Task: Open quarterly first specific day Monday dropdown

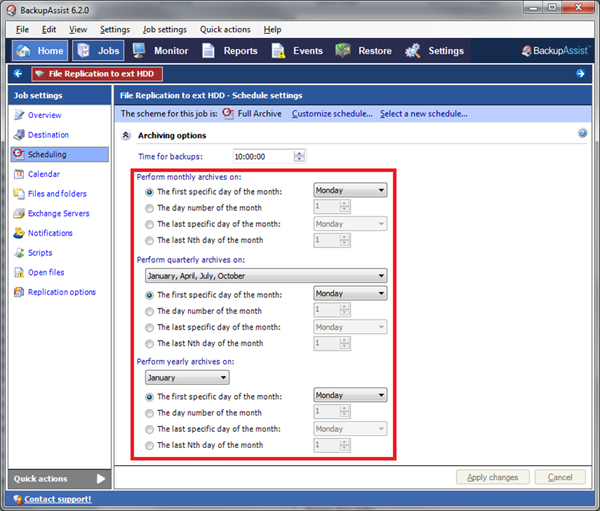Action: 350,294
